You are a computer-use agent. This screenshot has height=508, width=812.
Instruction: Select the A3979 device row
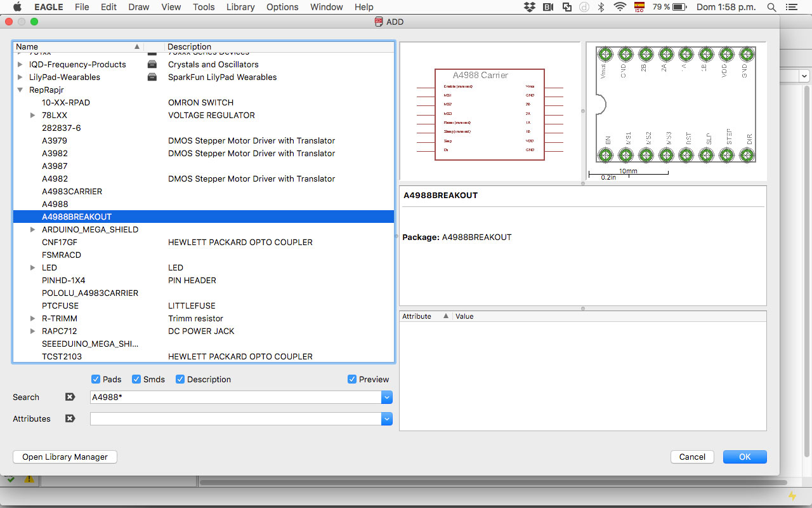(204, 140)
